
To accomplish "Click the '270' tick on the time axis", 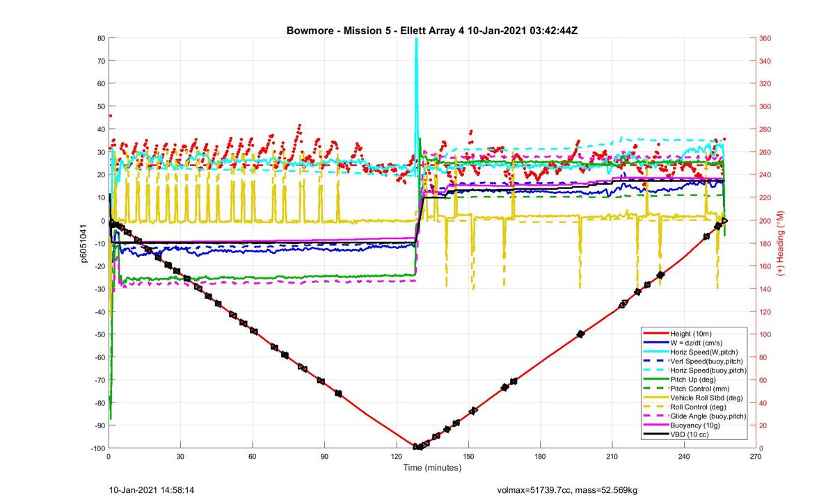I will click(756, 457).
